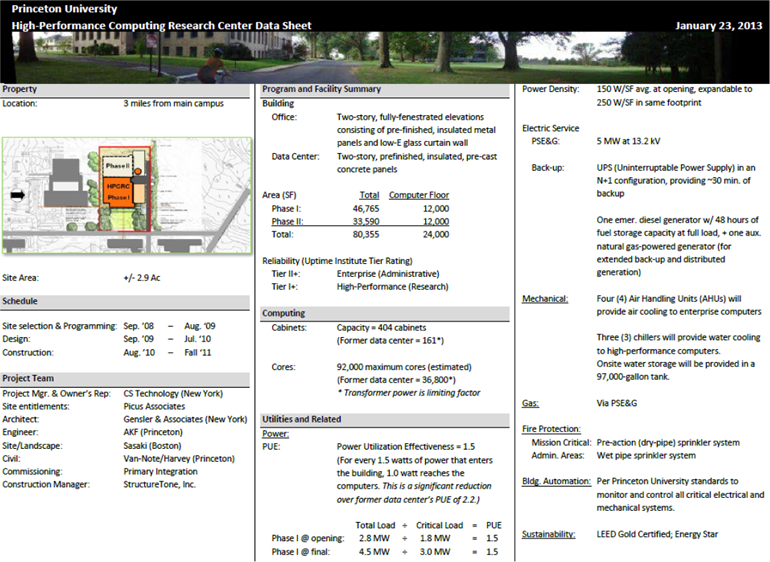Select the Schedule section header
This screenshot has width=770, height=562.
coord(21,301)
